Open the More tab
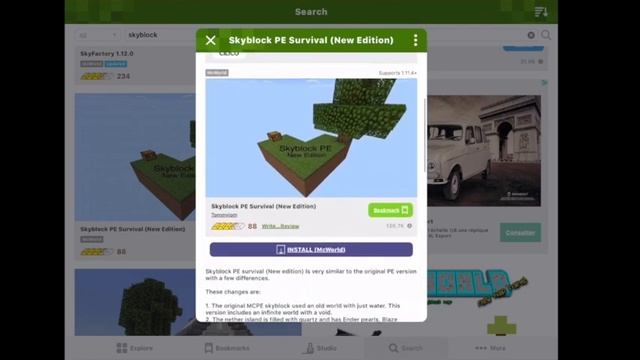This screenshot has width=640, height=360. (x=490, y=348)
